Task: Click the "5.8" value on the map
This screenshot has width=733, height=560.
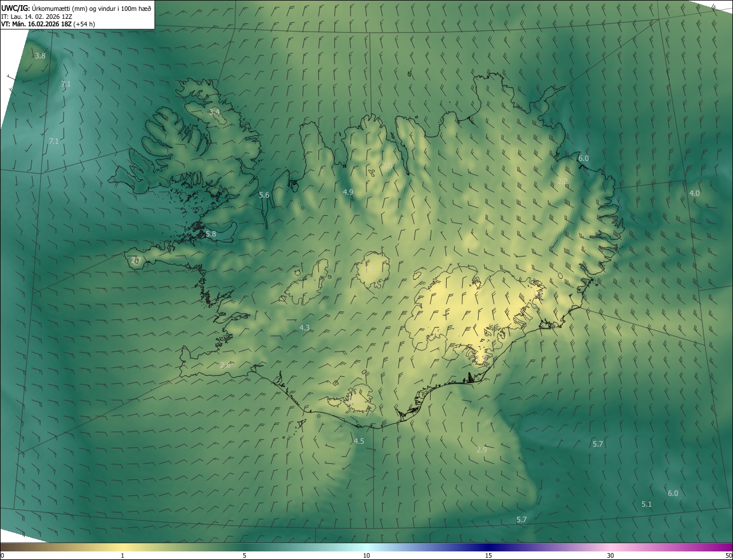Action: [211, 234]
